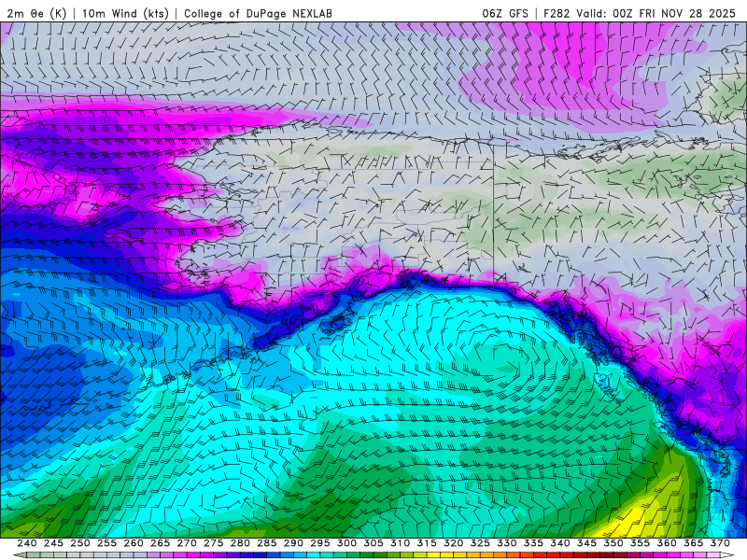
Task: Click the 345 legend label
Action: point(587,543)
